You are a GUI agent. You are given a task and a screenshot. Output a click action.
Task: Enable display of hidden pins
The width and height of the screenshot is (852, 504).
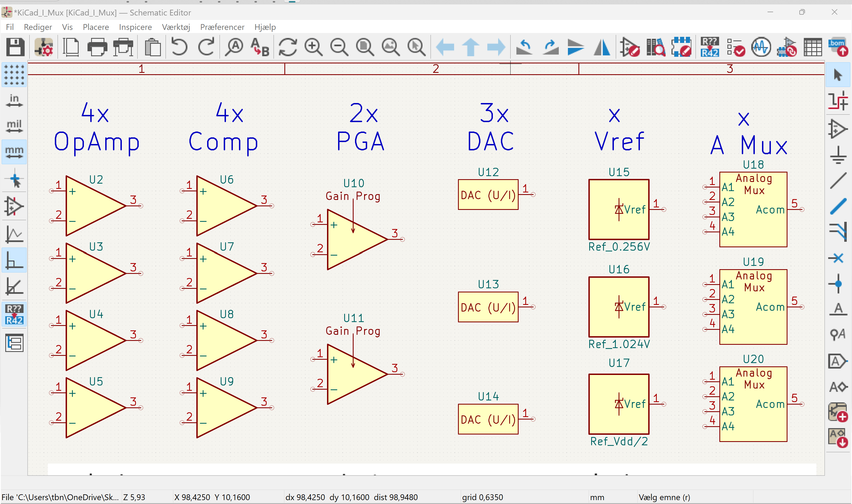(x=14, y=205)
